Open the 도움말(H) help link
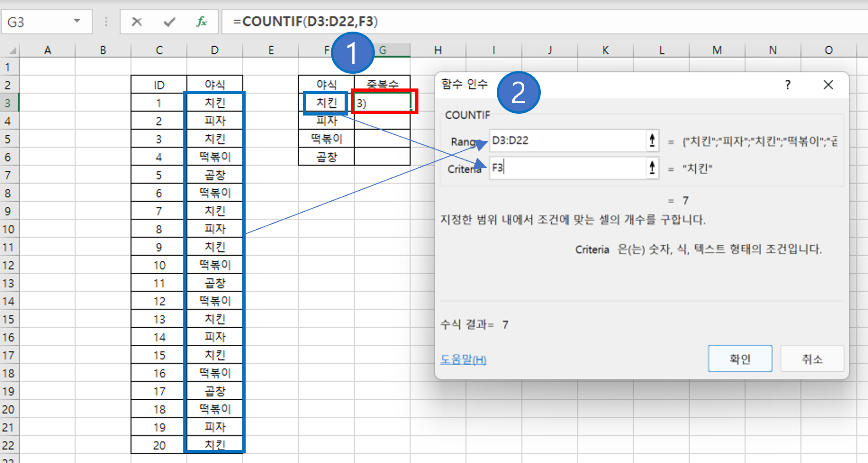868x463 pixels. [463, 360]
